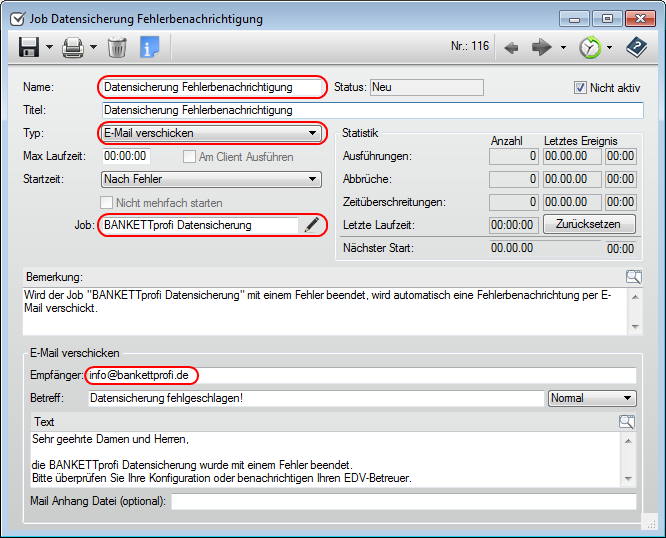Toggle Nicht mehrfach starten checkbox
Viewport: 666px width, 538px height.
(x=106, y=203)
